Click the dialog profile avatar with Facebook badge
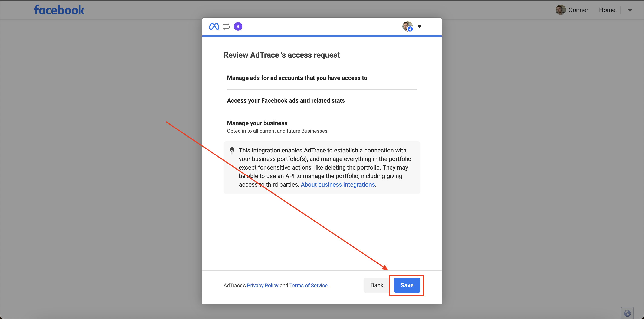This screenshot has width=644, height=319. pyautogui.click(x=407, y=26)
